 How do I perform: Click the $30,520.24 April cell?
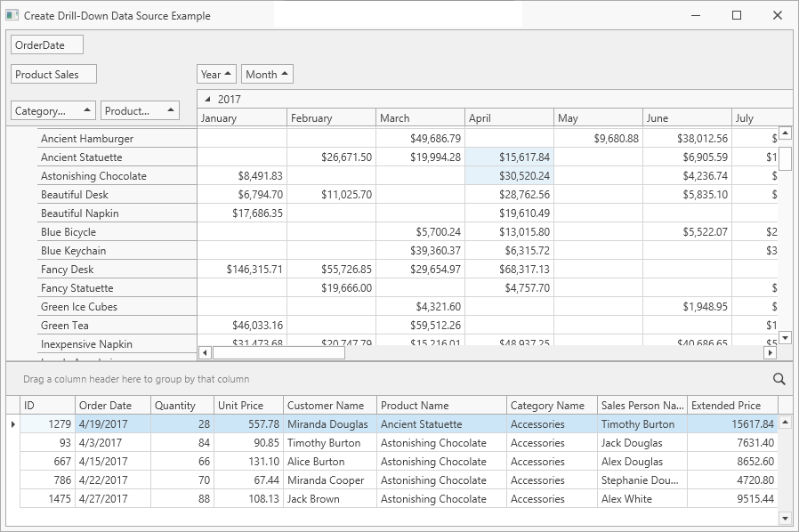click(509, 176)
